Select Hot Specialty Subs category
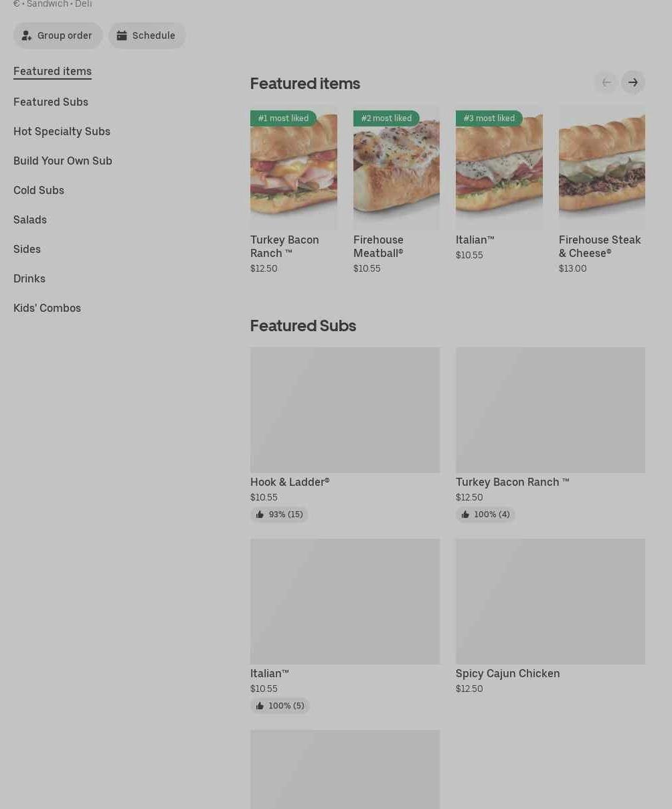Screen dimensions: 672x809 (62, 131)
